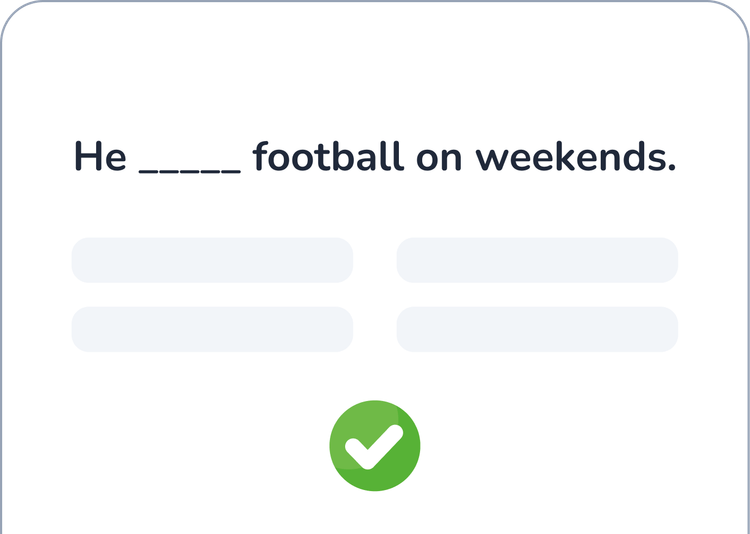Pick the first answer bar under the question
This screenshot has height=534, width=750.
point(212,260)
